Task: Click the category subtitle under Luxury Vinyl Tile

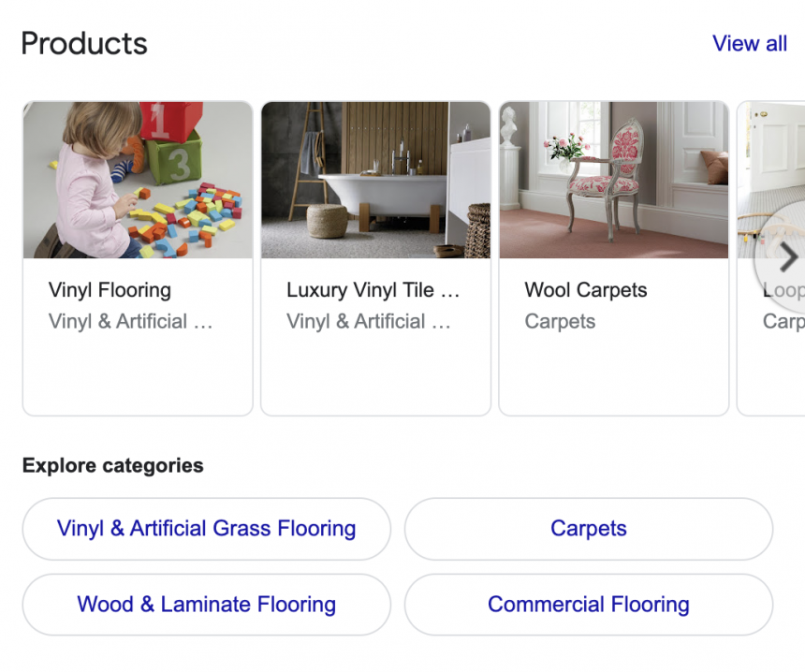Action: pyautogui.click(x=368, y=322)
